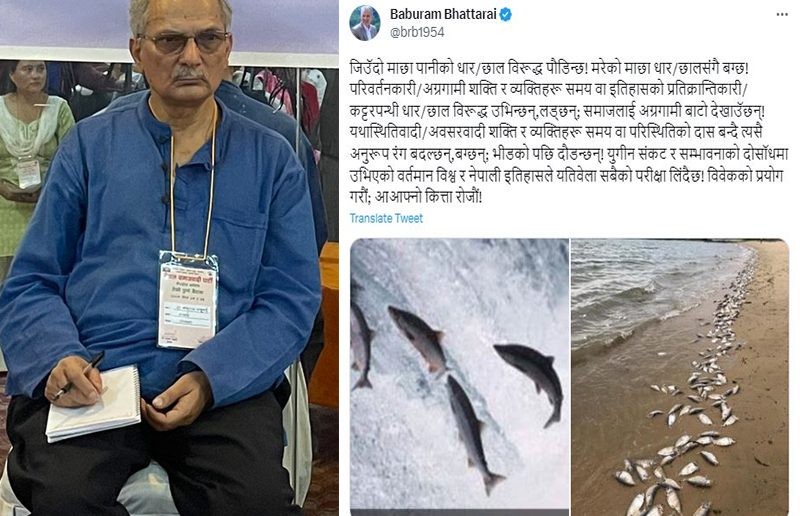This screenshot has width=800, height=516.
Task: Open the tweet's three-dot more menu
Action: coord(782,15)
